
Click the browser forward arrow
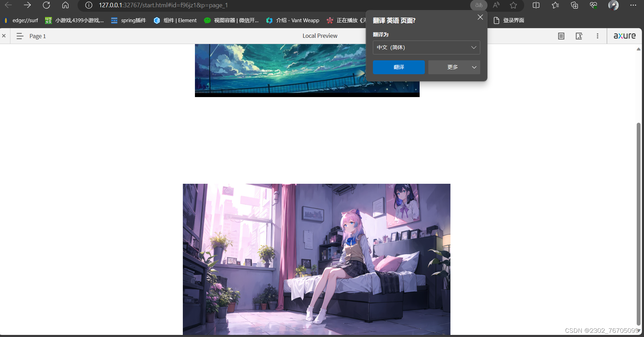click(x=27, y=5)
